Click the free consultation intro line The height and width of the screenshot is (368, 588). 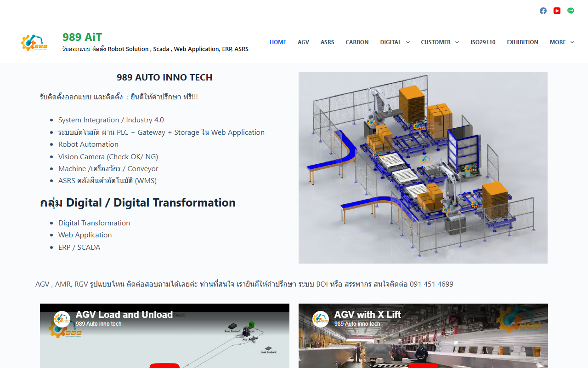pyautogui.click(x=119, y=97)
